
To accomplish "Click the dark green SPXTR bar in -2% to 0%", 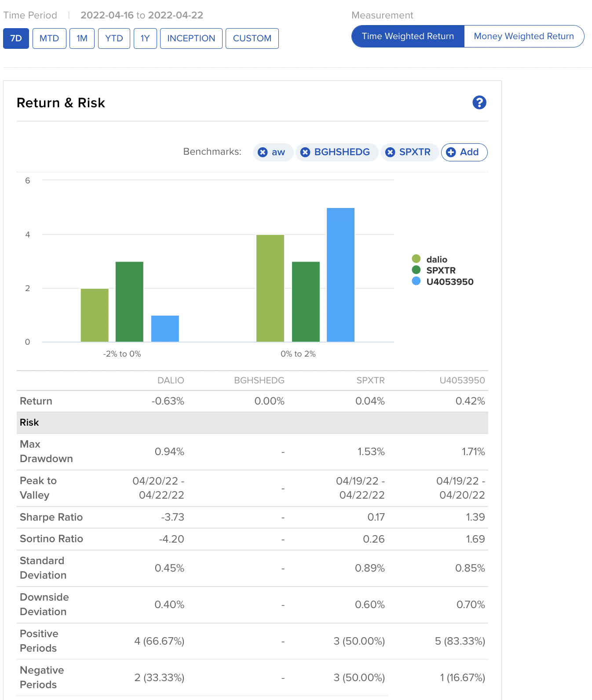I will [x=129, y=302].
